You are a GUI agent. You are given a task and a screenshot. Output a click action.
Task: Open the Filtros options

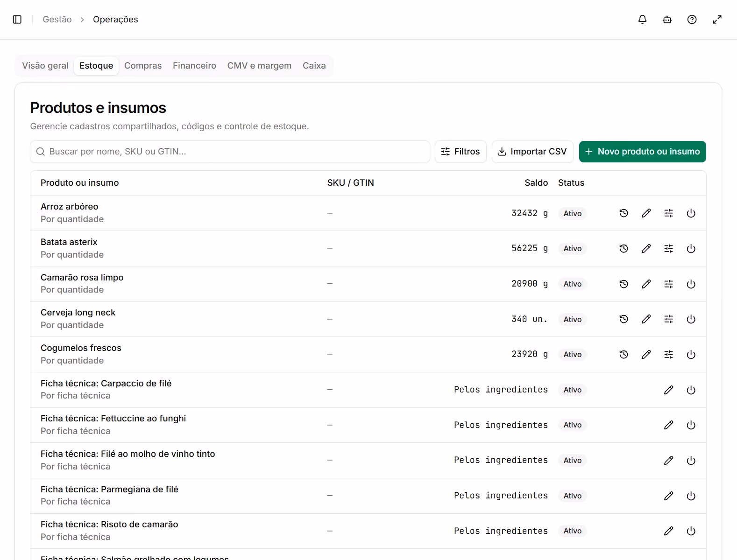[461, 152]
